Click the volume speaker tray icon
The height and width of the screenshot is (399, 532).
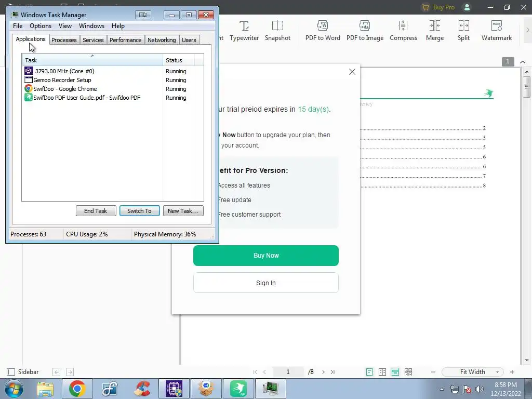tap(480, 389)
